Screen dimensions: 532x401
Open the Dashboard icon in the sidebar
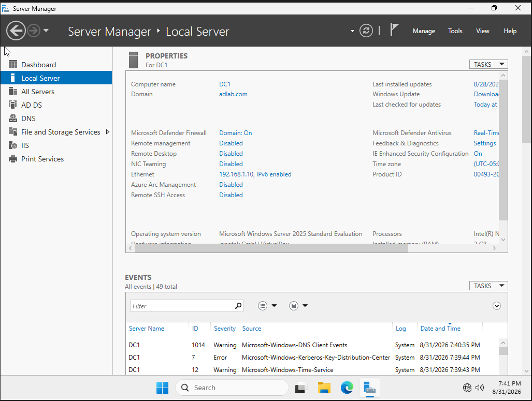pyautogui.click(x=13, y=64)
